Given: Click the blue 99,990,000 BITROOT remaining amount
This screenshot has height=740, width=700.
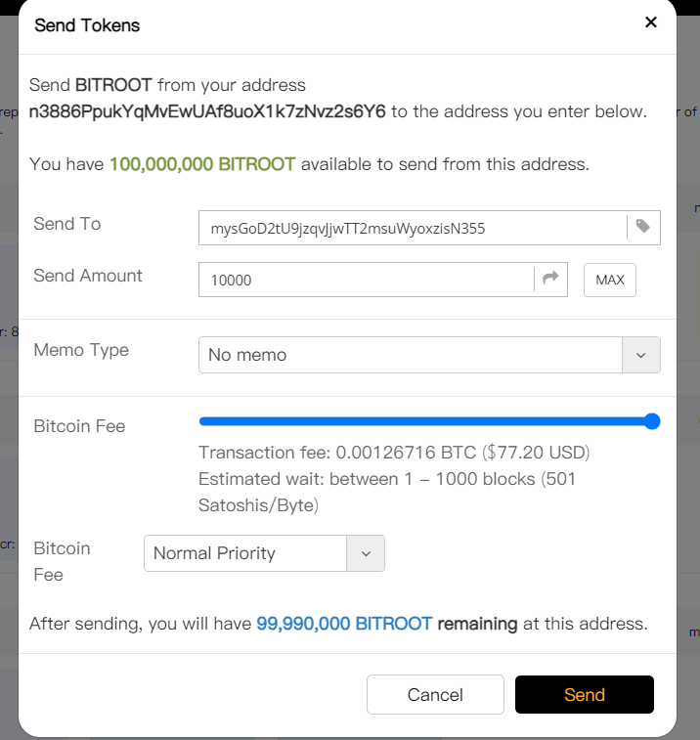Looking at the screenshot, I should pos(344,624).
